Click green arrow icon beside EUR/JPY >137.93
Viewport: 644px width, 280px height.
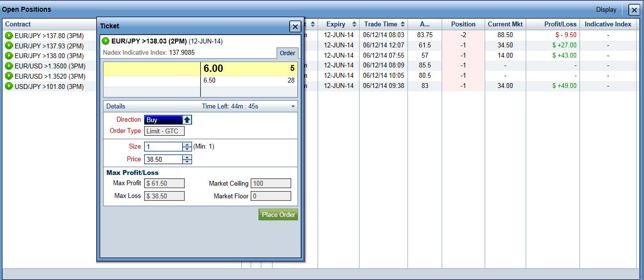click(9, 46)
